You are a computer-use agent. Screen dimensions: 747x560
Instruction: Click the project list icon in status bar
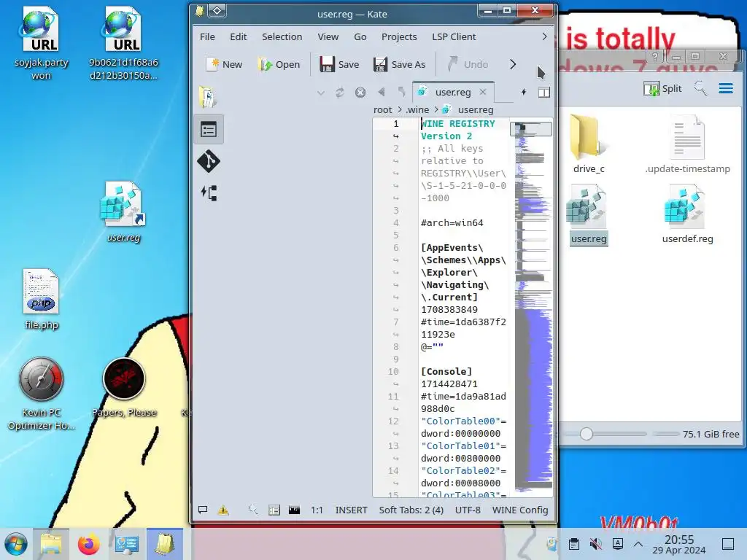click(274, 510)
